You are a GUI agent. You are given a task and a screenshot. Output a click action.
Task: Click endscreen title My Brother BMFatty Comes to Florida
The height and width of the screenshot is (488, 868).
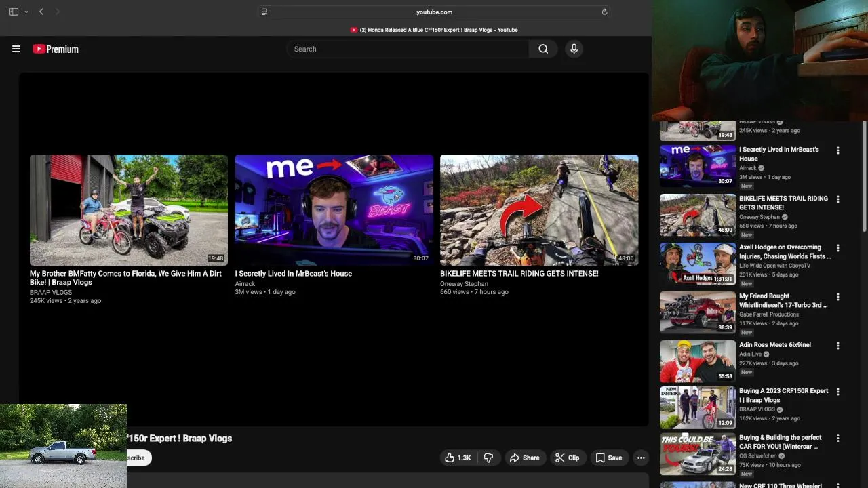point(125,278)
